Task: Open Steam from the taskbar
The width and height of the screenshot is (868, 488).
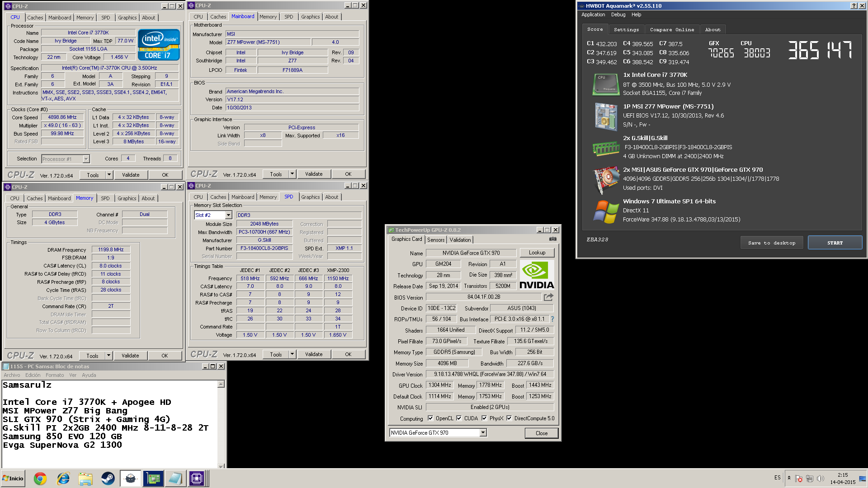Action: [x=108, y=479]
